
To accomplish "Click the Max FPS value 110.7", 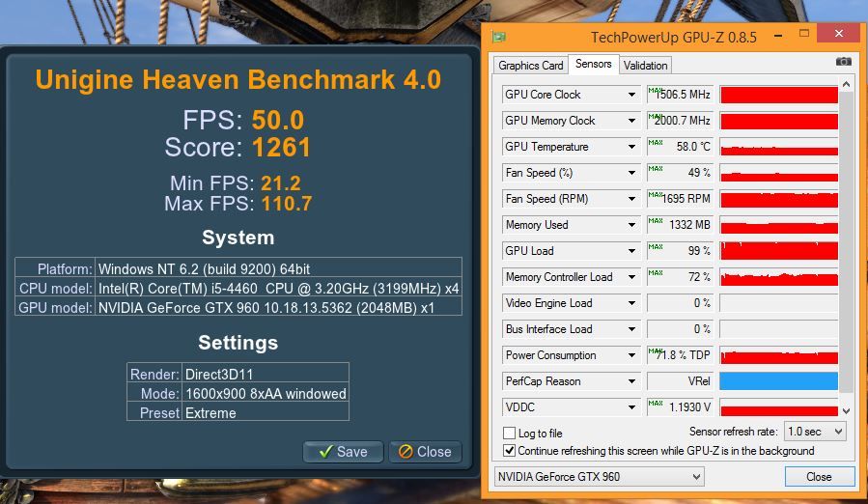I will pyautogui.click(x=287, y=204).
